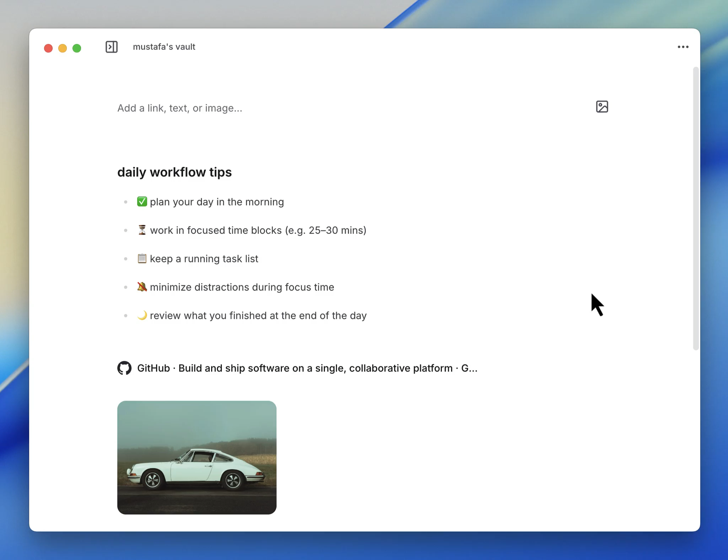Image resolution: width=728 pixels, height=560 pixels.
Task: Click the work in focused time blocks line
Action: 258,230
